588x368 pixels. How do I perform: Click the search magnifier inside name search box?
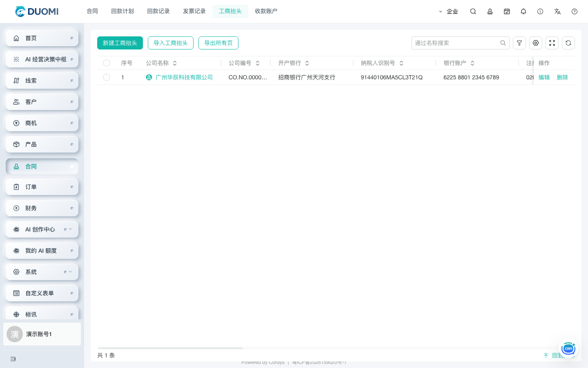pos(503,43)
